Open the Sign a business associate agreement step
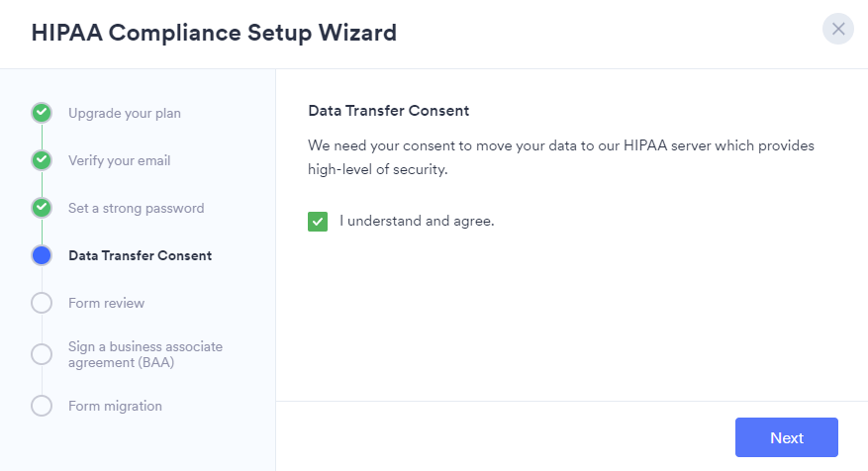The height and width of the screenshot is (471, 868). (x=145, y=354)
